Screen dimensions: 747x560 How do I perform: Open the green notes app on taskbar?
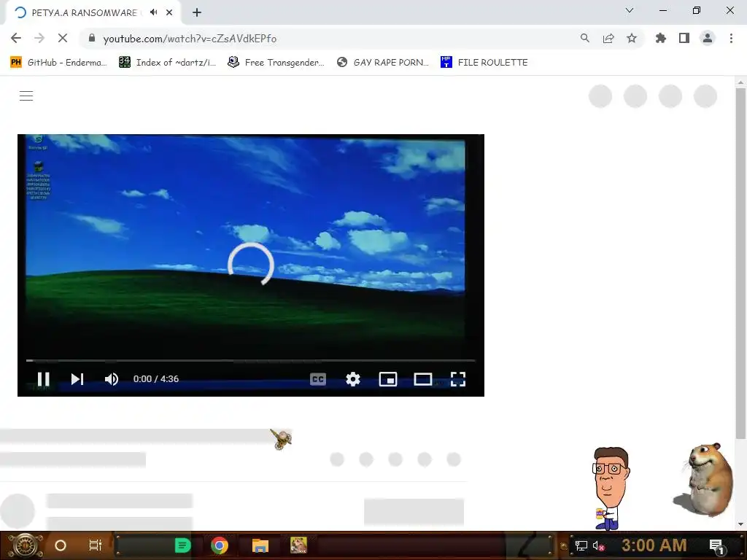[182, 545]
